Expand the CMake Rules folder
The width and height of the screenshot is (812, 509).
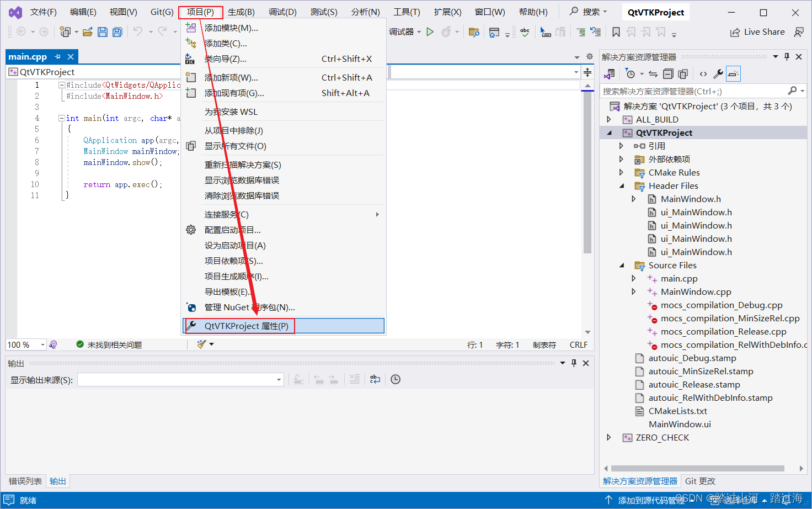click(621, 173)
